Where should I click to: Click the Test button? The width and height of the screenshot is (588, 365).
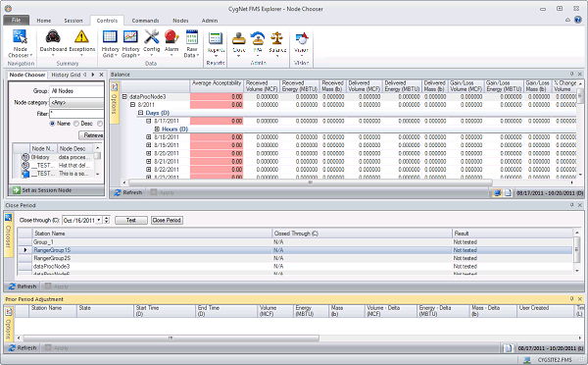131,220
